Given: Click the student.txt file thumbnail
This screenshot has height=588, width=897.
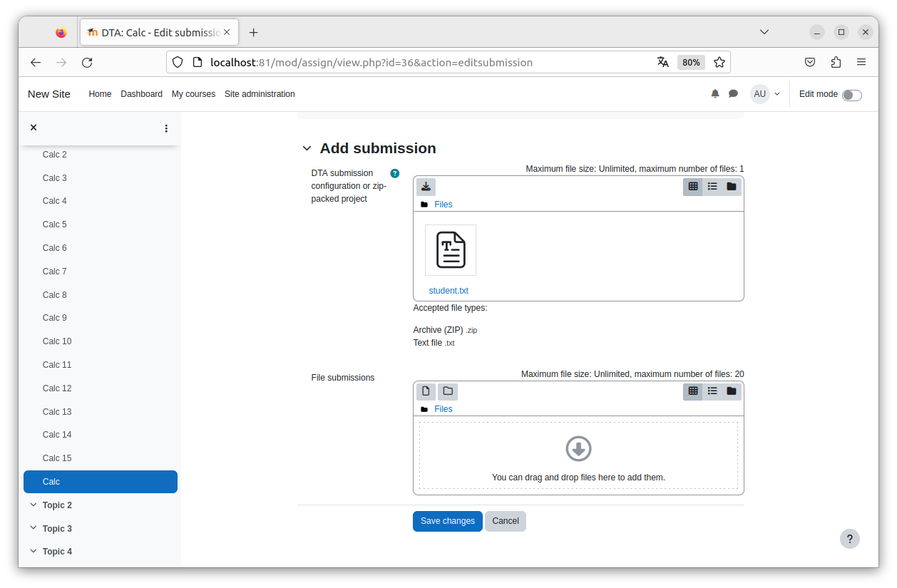Looking at the screenshot, I should click(x=451, y=250).
